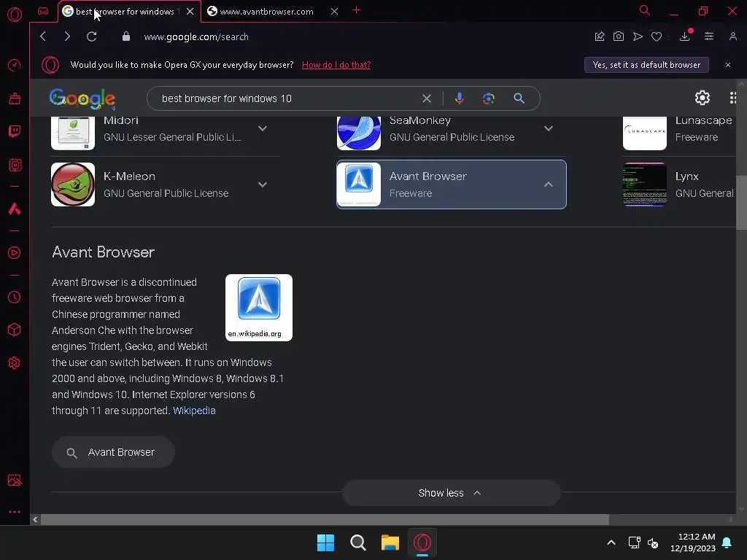This screenshot has width=747, height=560.
Task: Open Twitch panel in the sidebar
Action: pyautogui.click(x=15, y=131)
